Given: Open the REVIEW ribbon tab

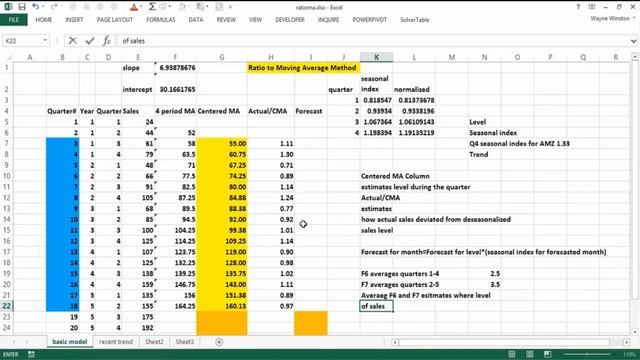Looking at the screenshot, I should click(226, 20).
